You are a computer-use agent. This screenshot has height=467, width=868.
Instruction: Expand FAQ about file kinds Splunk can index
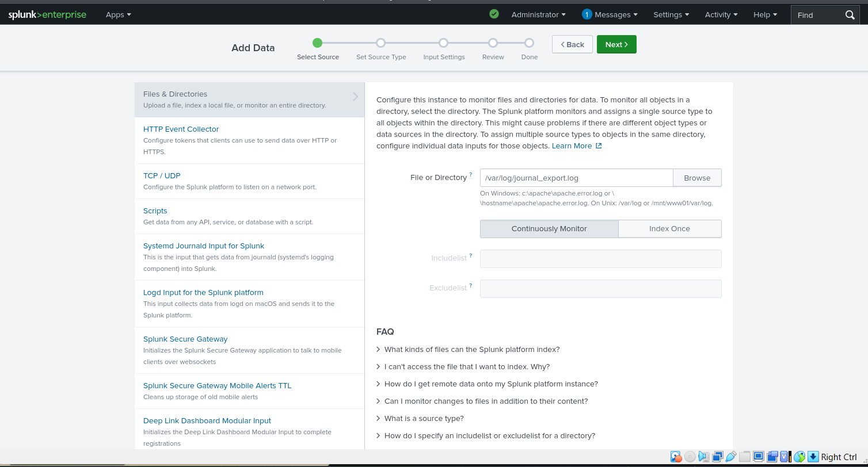pyautogui.click(x=468, y=349)
